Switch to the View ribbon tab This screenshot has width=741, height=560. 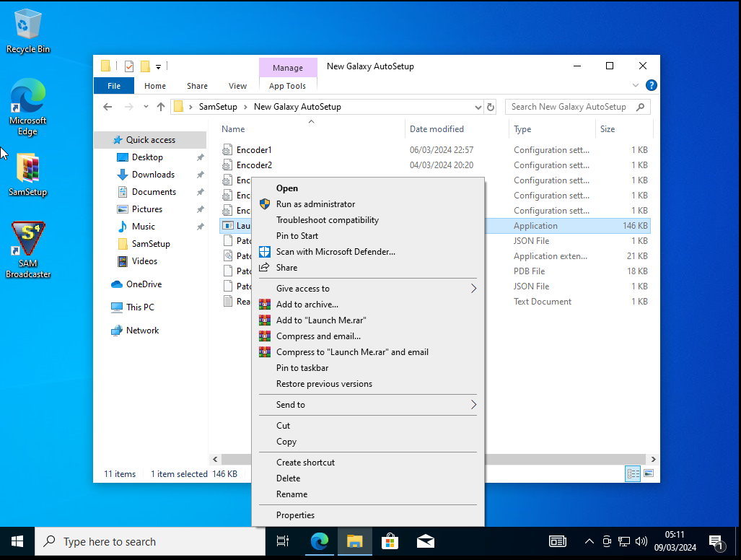(237, 86)
